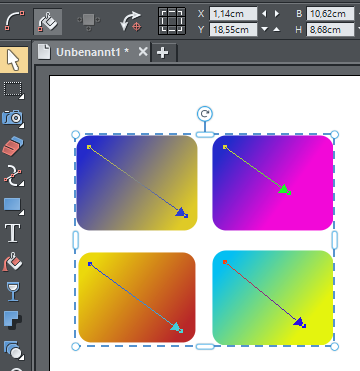Viewport: 360px width, 371px height.
Task: Select the Eraser tool
Action: click(13, 146)
